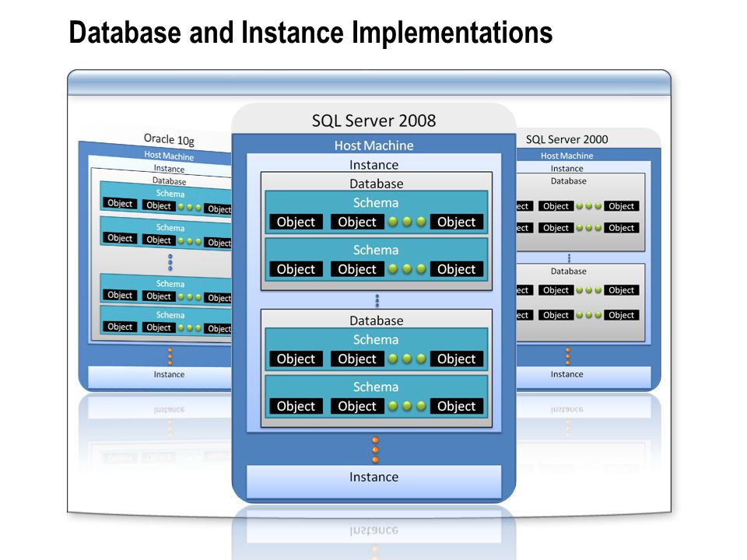The height and width of the screenshot is (560, 747).
Task: Click "Instance" just below Oracle 10g Host Machine
Action: (169, 169)
